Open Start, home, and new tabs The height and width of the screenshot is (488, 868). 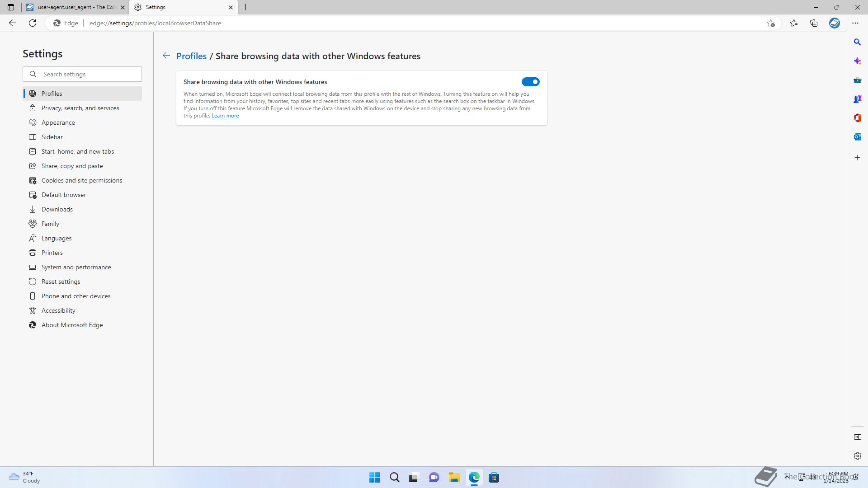coord(82,151)
